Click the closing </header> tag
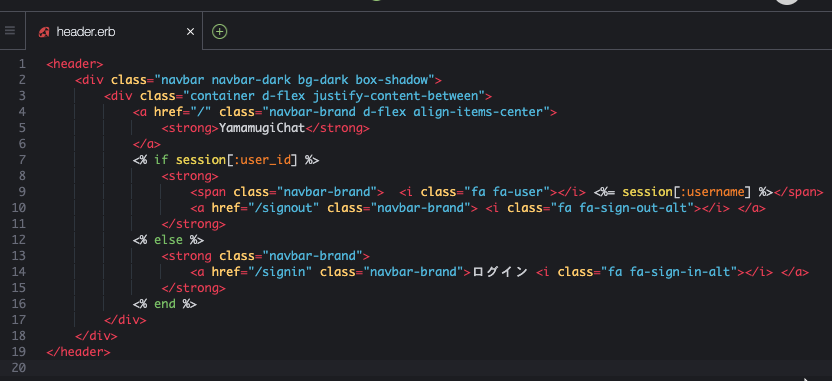This screenshot has height=381, width=832. pyautogui.click(x=79, y=352)
